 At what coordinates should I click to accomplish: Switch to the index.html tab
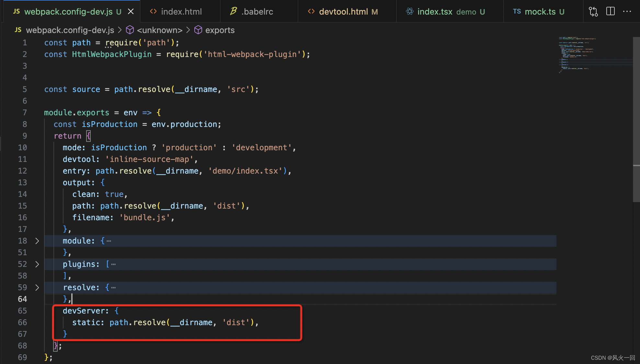pyautogui.click(x=181, y=12)
